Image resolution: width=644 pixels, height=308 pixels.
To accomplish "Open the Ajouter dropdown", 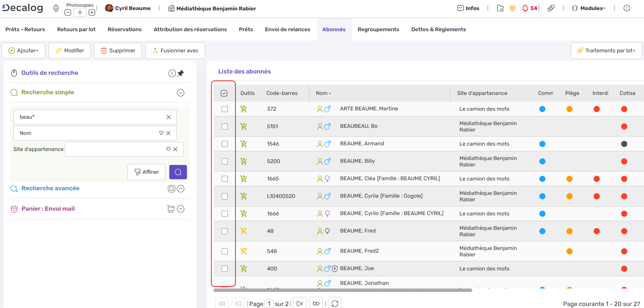I will point(23,51).
